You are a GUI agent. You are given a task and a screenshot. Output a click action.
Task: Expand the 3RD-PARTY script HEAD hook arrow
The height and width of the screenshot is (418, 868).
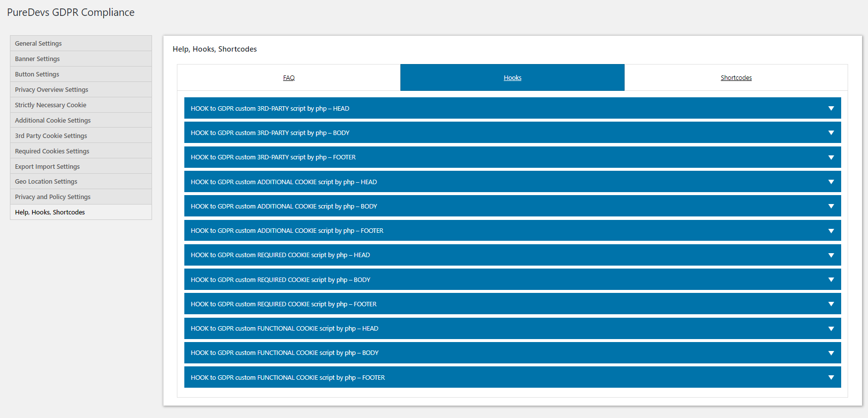(831, 108)
